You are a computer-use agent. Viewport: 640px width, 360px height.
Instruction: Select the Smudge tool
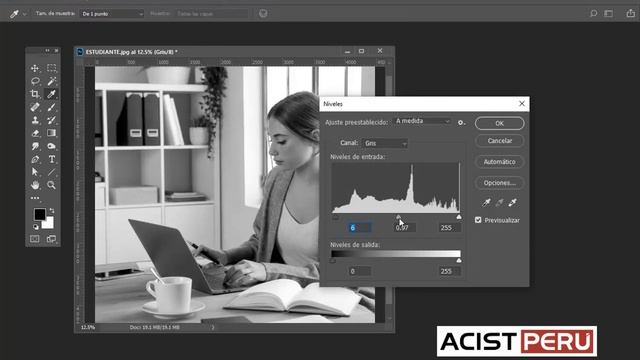(x=35, y=146)
